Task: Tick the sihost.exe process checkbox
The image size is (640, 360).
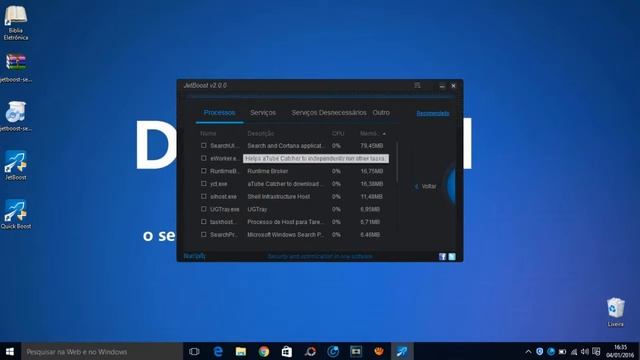Action: (204, 196)
